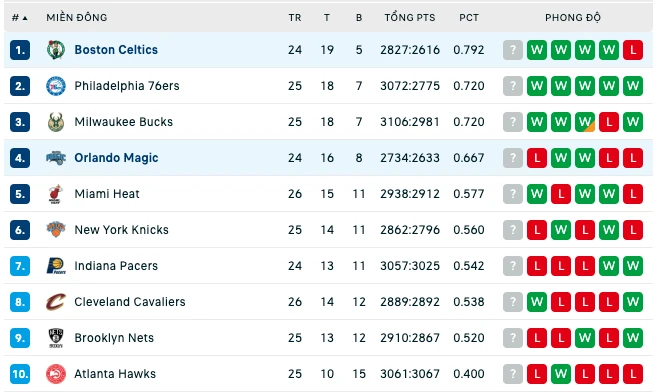This screenshot has width=657, height=392.
Task: Sort by the PCT column header
Action: [x=468, y=18]
